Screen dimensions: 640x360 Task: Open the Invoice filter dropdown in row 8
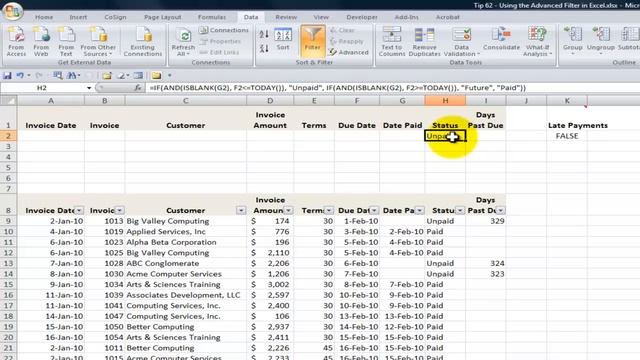119,210
